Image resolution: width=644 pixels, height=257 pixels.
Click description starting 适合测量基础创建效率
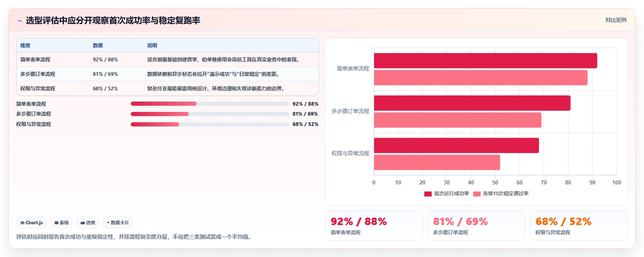click(223, 60)
